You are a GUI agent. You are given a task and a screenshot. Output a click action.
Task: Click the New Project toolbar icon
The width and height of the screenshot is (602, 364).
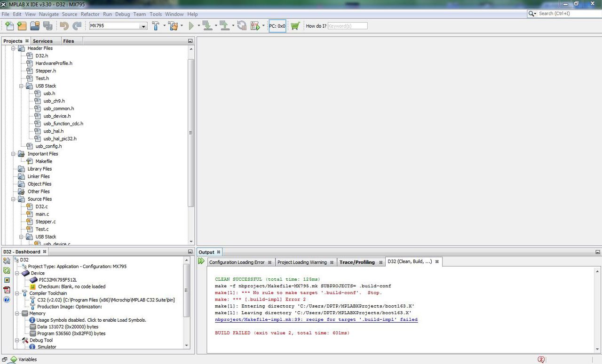[22, 26]
